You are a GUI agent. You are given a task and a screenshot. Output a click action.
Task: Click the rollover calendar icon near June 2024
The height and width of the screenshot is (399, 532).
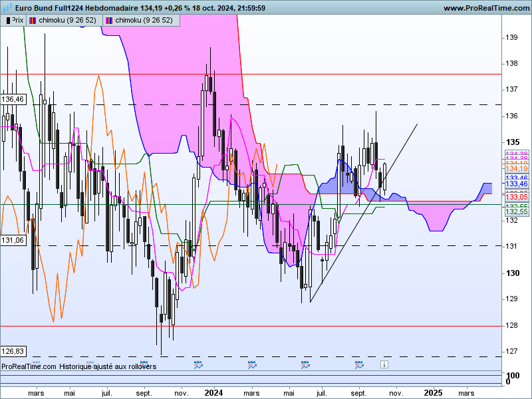305,365
